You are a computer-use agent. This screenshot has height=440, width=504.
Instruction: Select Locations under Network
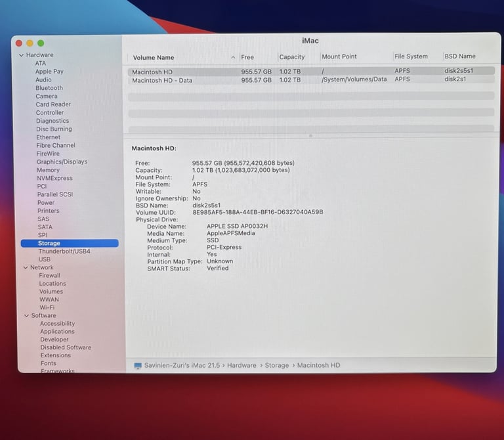point(52,284)
